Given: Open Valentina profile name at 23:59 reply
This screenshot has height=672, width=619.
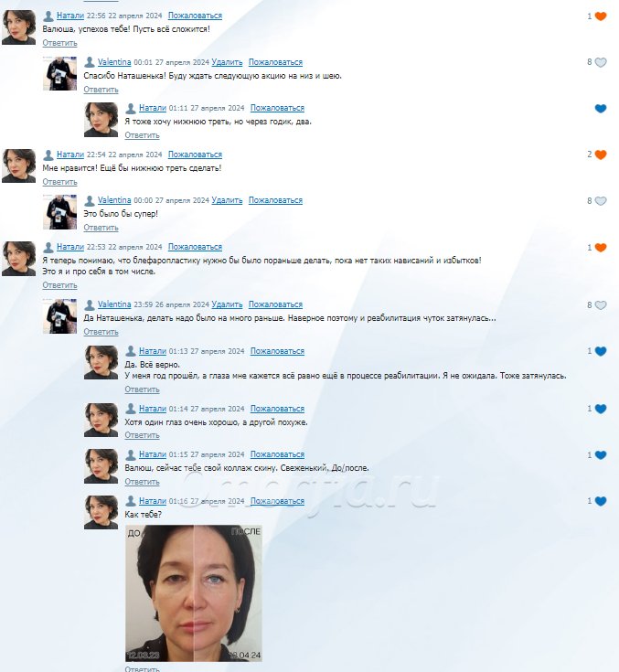Looking at the screenshot, I should pos(114,304).
